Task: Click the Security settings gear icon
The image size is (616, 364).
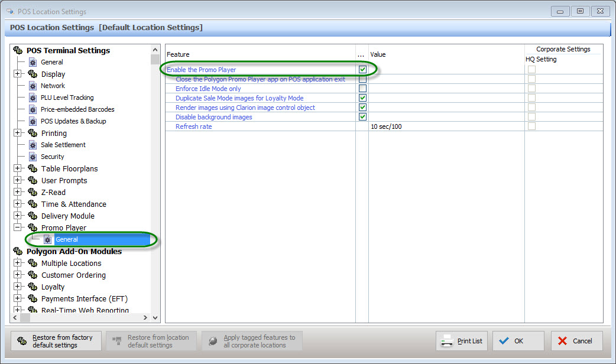Action: [32, 157]
